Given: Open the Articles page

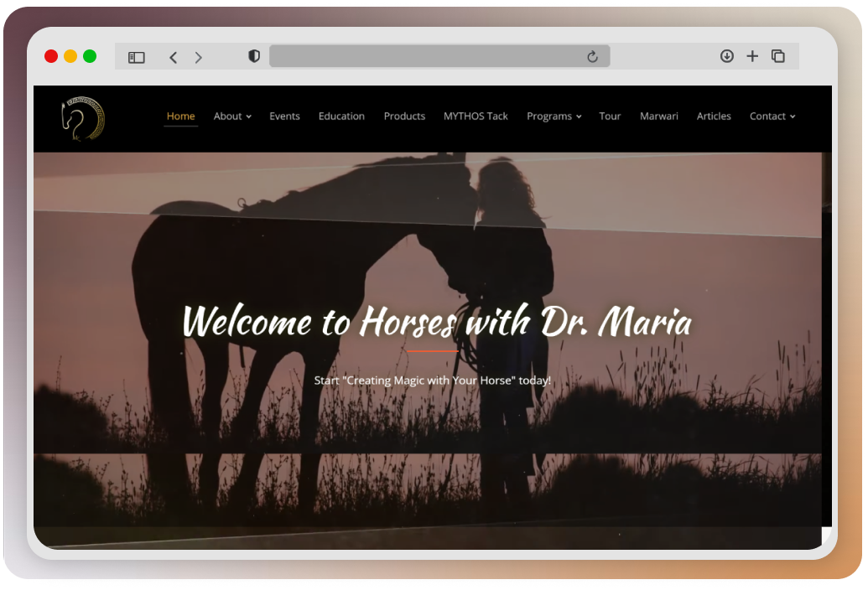Looking at the screenshot, I should 714,116.
